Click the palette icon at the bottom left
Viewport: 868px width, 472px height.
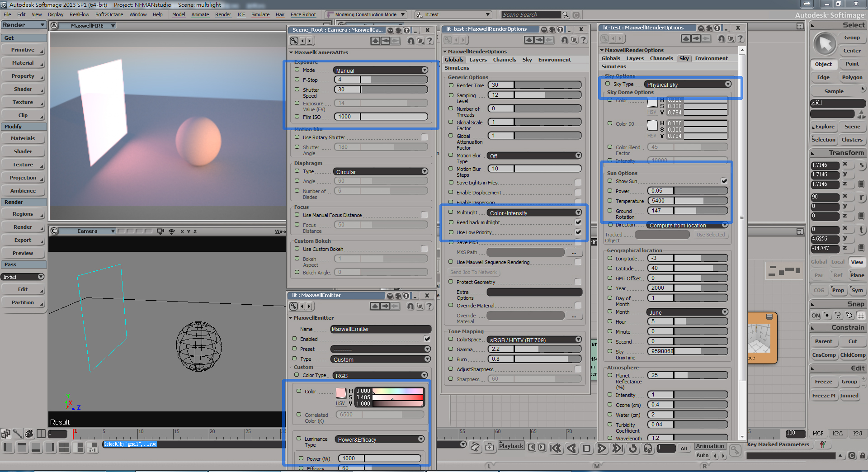click(29, 434)
